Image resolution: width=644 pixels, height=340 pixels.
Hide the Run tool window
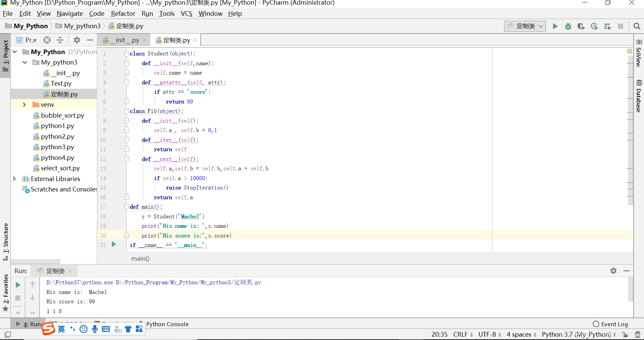point(626,271)
